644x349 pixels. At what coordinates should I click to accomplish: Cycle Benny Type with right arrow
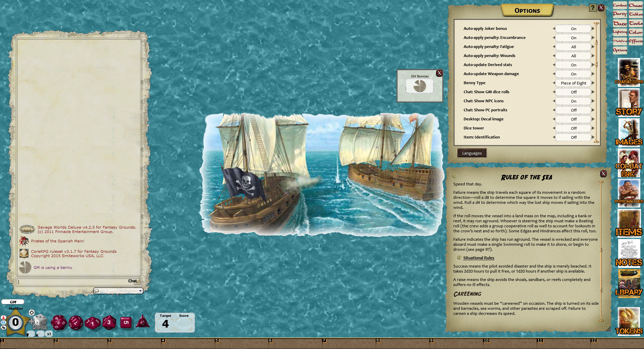click(x=593, y=83)
